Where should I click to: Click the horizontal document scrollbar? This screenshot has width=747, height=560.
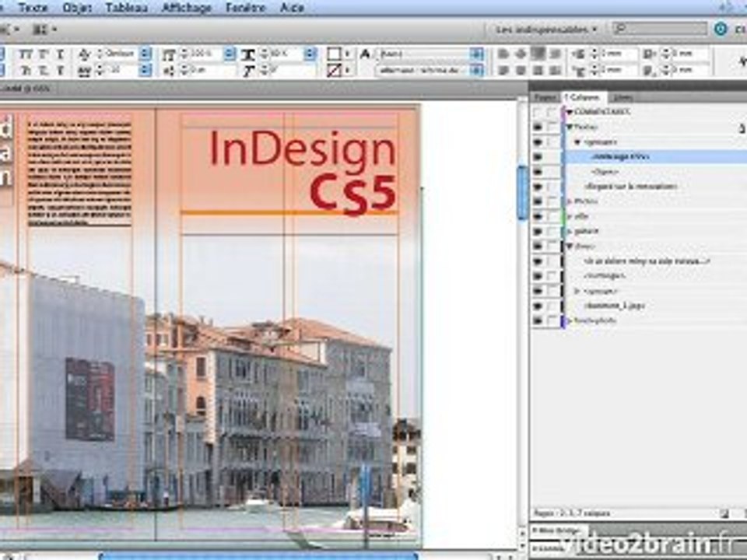pos(258,556)
